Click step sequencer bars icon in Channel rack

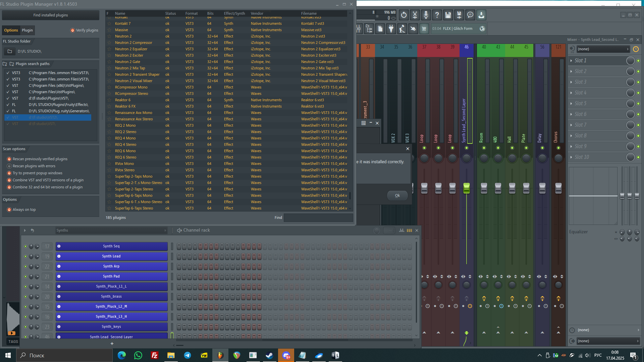pos(409,230)
